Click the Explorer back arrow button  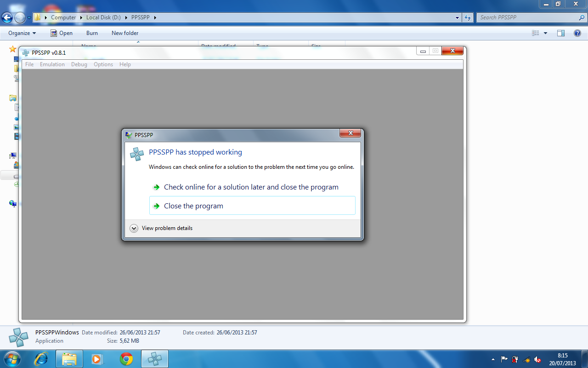[x=7, y=18]
